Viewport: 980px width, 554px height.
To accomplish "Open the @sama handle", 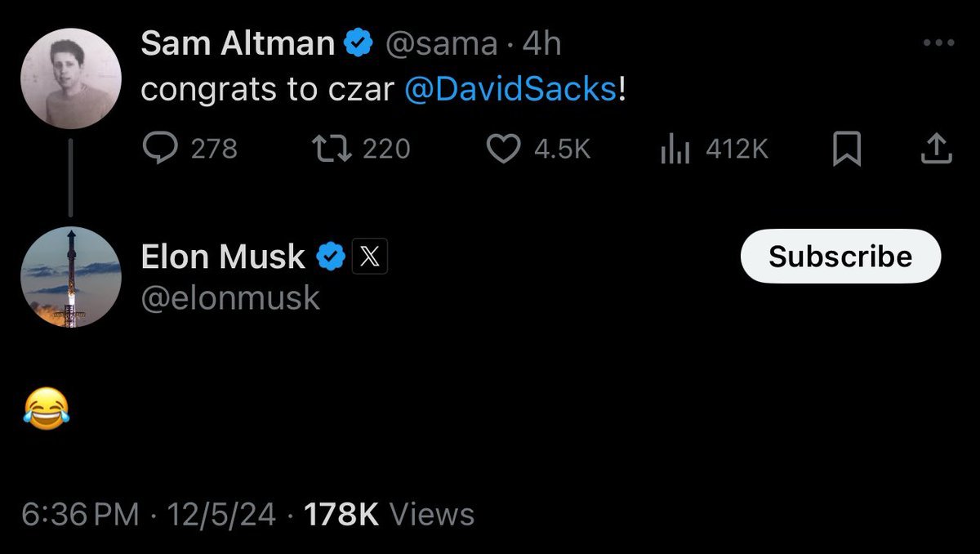I will (x=441, y=44).
